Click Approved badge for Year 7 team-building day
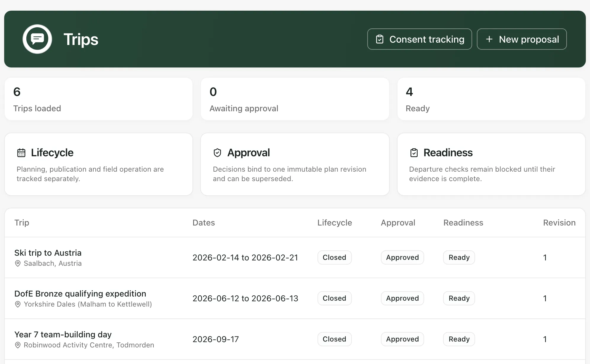 [x=402, y=339]
